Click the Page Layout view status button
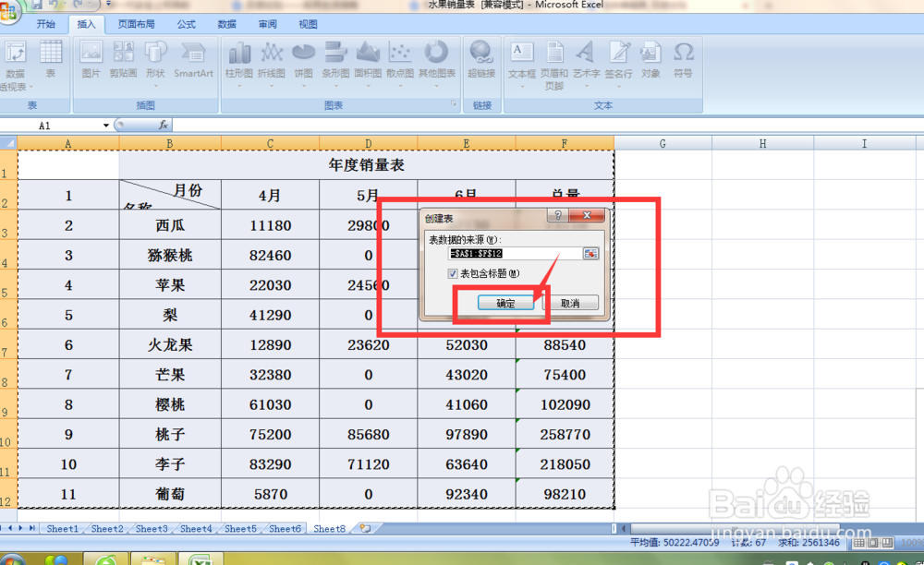 click(x=873, y=542)
